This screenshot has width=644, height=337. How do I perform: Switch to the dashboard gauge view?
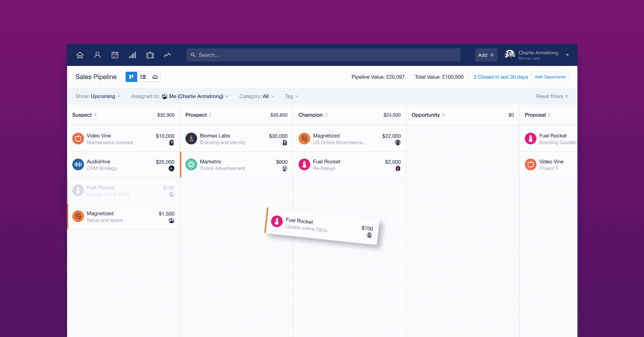(155, 77)
